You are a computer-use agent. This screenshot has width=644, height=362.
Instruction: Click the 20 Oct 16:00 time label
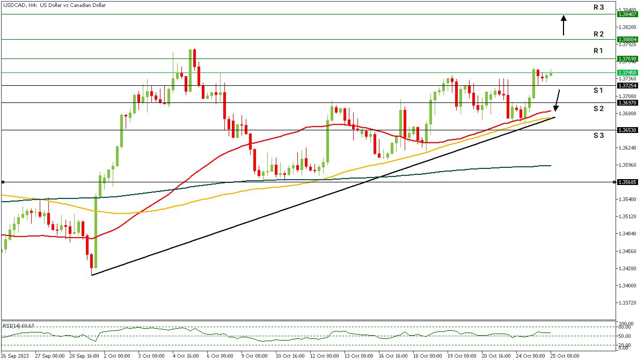point(496,356)
